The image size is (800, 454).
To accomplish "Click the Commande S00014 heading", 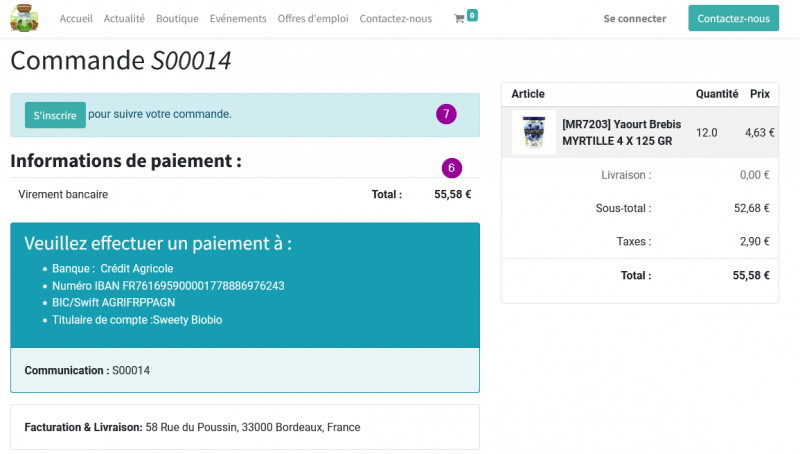I will [121, 60].
